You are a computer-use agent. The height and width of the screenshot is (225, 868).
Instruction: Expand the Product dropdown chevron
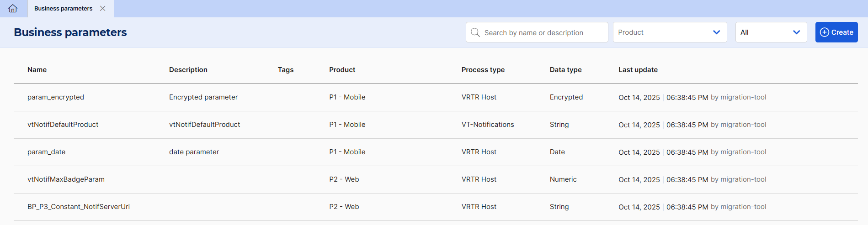click(x=716, y=32)
